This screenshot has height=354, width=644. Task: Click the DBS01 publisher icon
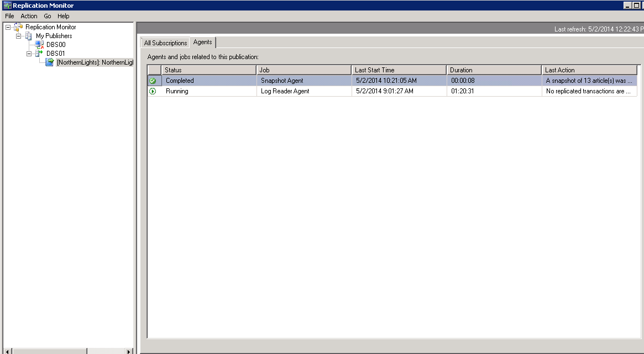coord(39,54)
